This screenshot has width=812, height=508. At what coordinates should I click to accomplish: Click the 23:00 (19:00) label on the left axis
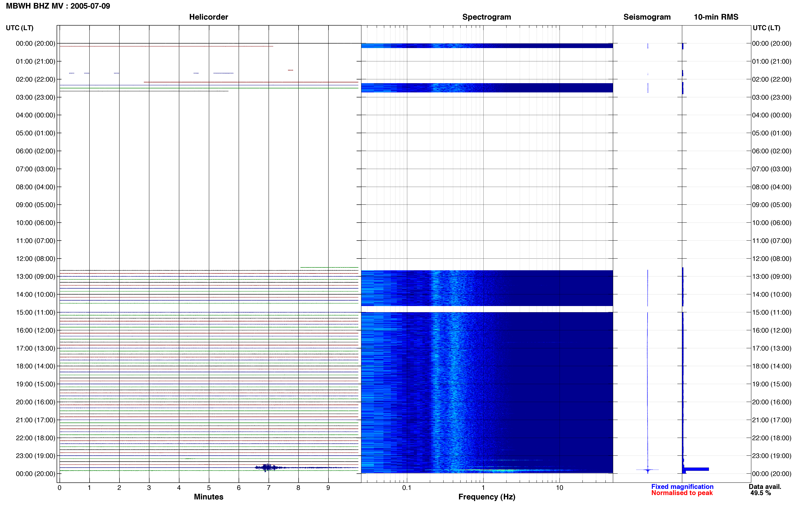(36, 456)
